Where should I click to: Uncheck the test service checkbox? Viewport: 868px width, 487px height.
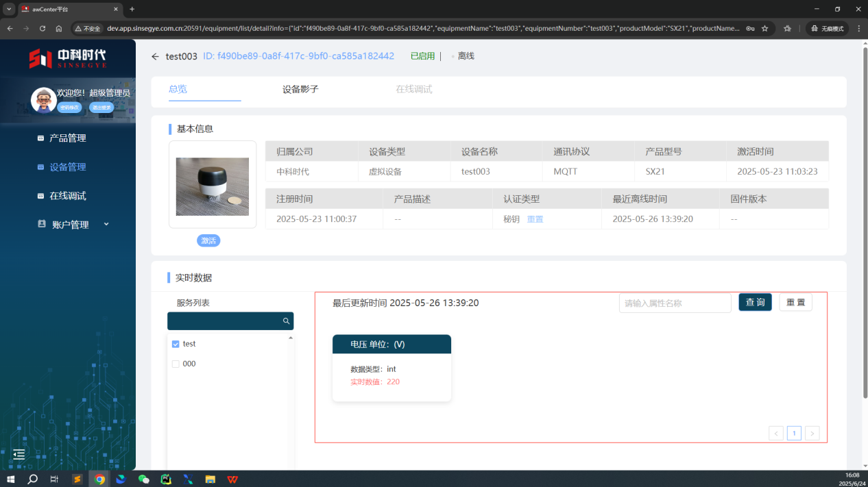click(176, 344)
